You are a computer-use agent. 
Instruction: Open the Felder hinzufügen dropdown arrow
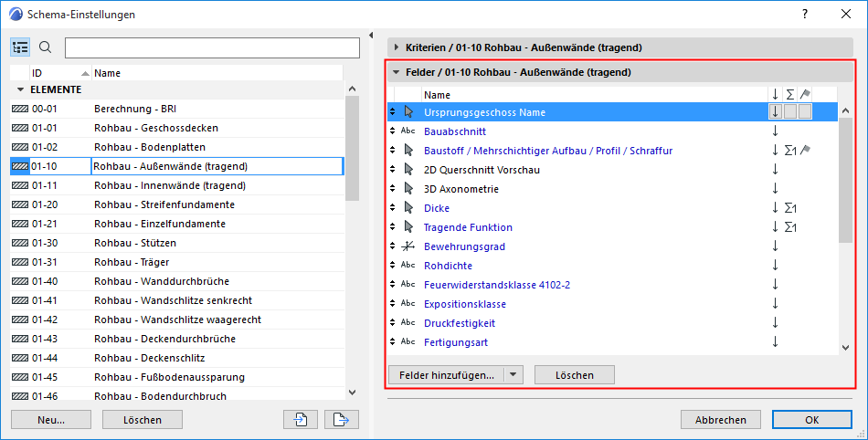513,375
